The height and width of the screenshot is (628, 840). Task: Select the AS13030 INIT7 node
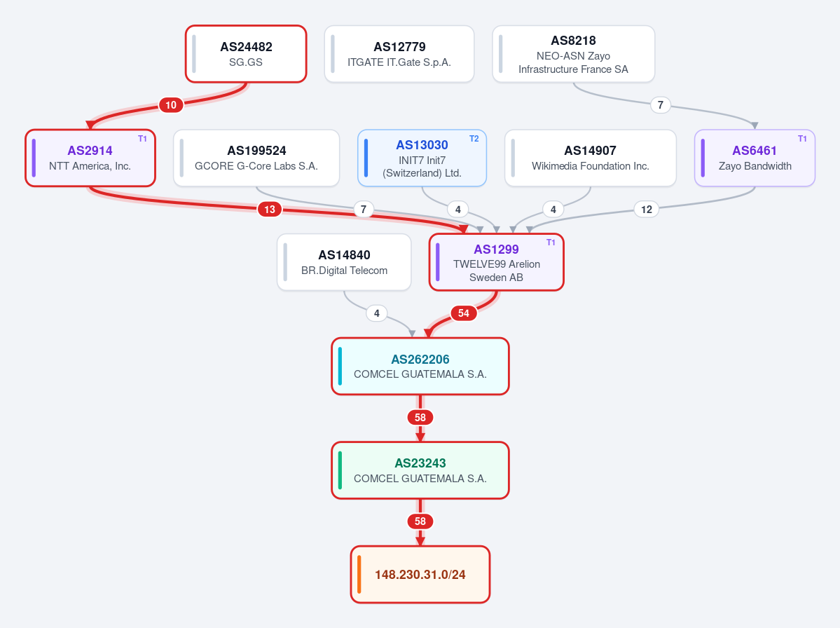pyautogui.click(x=422, y=158)
